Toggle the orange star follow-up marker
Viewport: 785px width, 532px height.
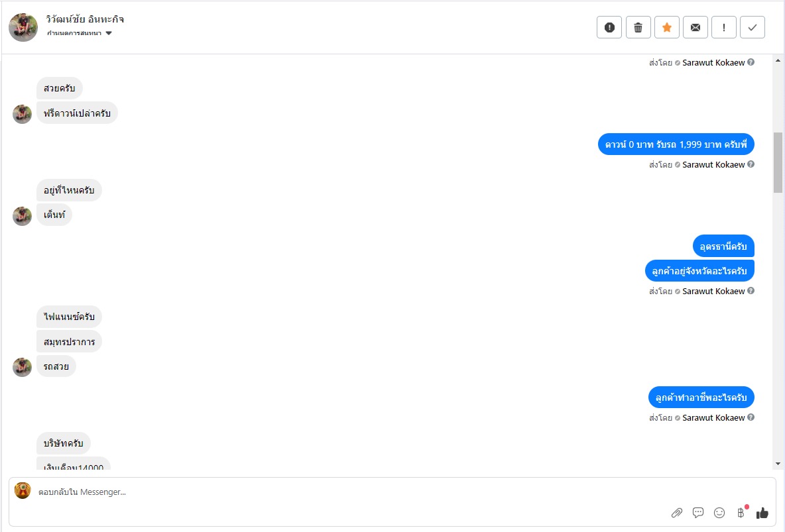tap(667, 27)
